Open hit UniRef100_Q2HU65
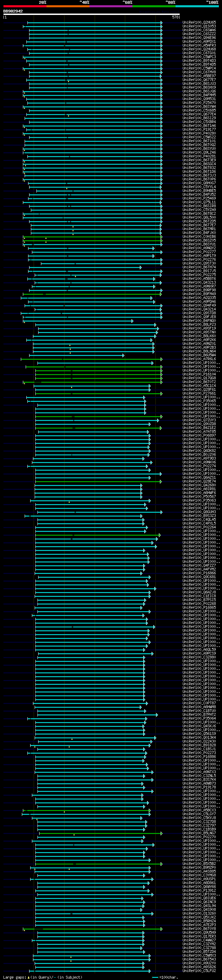 [199, 23]
